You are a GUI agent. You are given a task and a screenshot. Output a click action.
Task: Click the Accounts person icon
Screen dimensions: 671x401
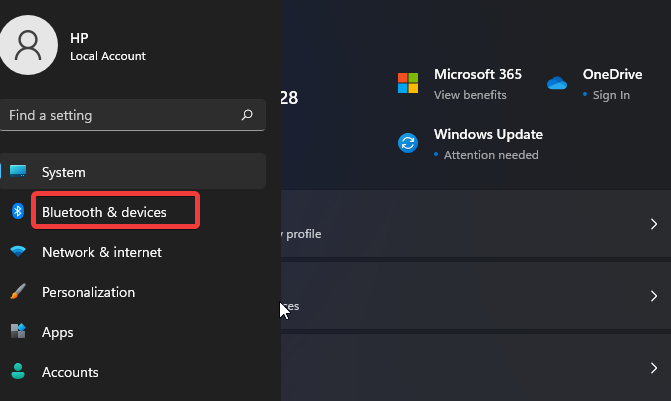click(18, 372)
